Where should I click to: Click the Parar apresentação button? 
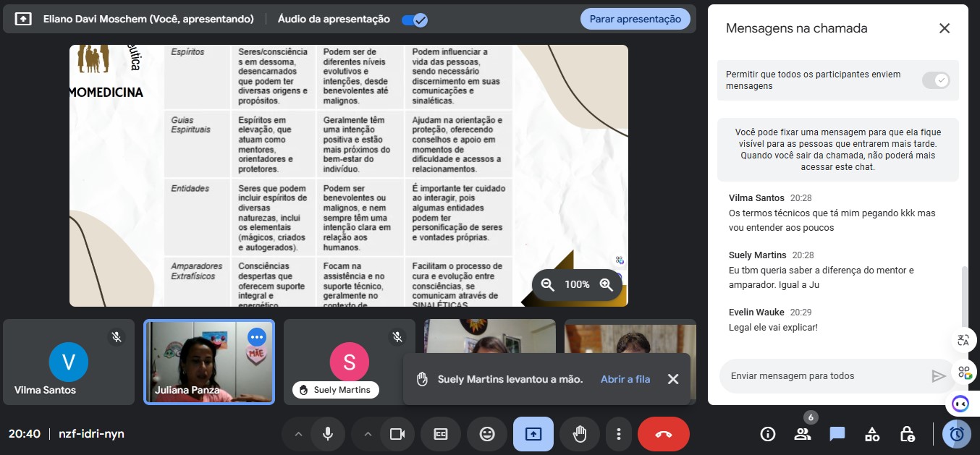[x=635, y=20]
